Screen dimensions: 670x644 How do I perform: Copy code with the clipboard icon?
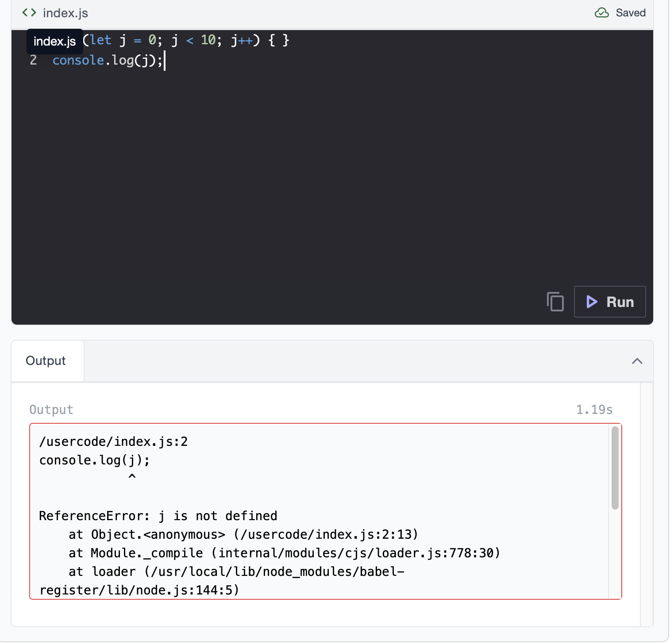(555, 302)
